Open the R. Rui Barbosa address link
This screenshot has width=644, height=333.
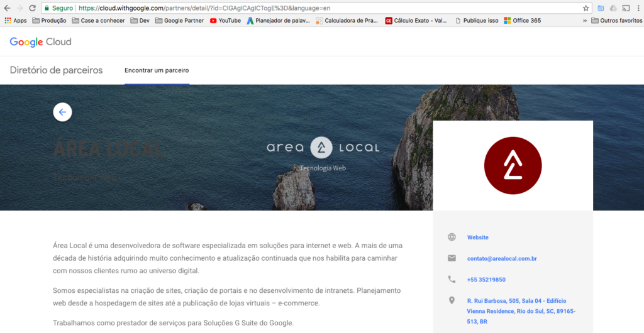click(x=521, y=311)
